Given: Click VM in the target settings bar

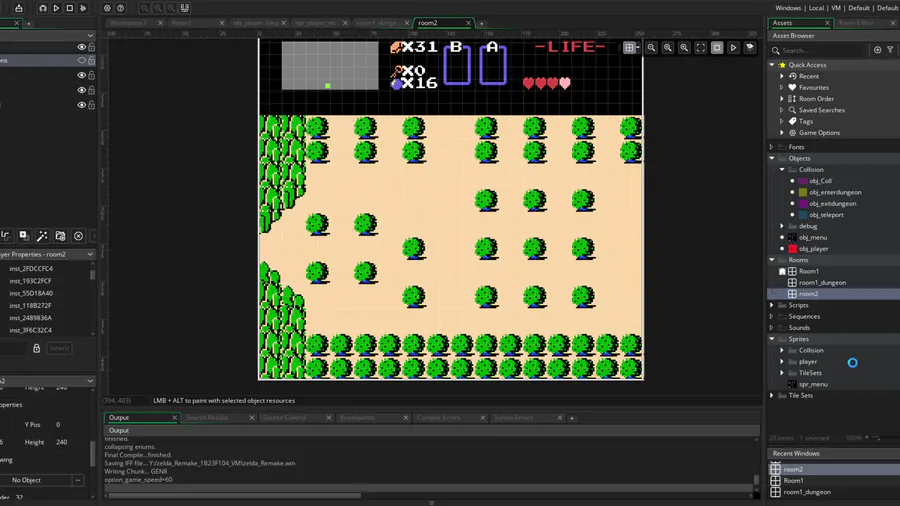Looking at the screenshot, I should coord(836,8).
